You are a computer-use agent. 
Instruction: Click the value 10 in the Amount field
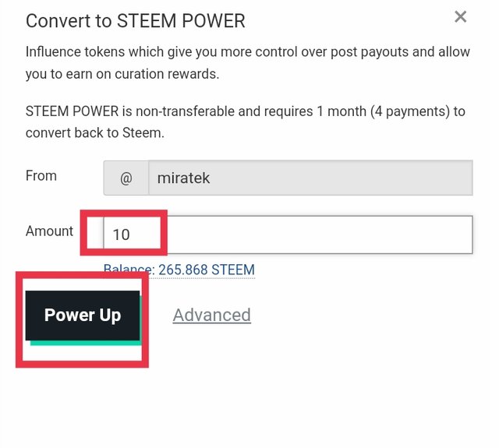121,235
